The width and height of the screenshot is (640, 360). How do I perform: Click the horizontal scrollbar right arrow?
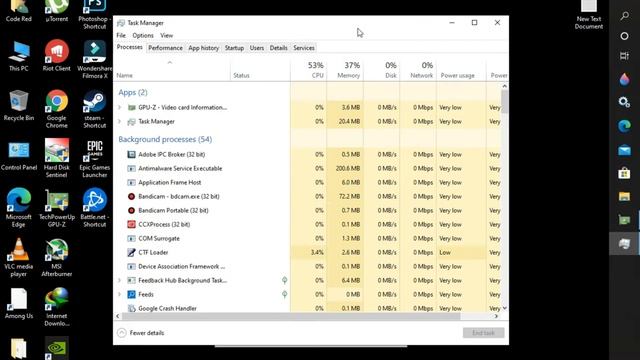click(x=496, y=316)
